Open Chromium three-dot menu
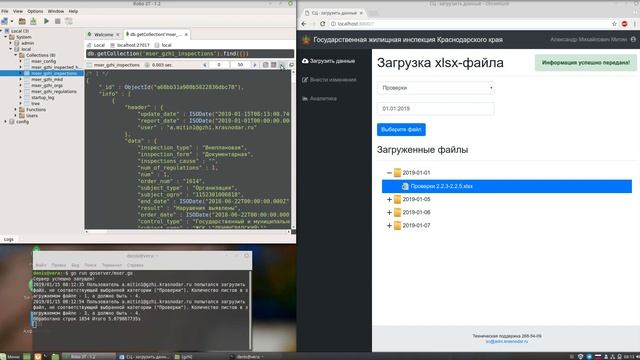Screen dimensions: 640x360 pyautogui.click(x=635, y=24)
